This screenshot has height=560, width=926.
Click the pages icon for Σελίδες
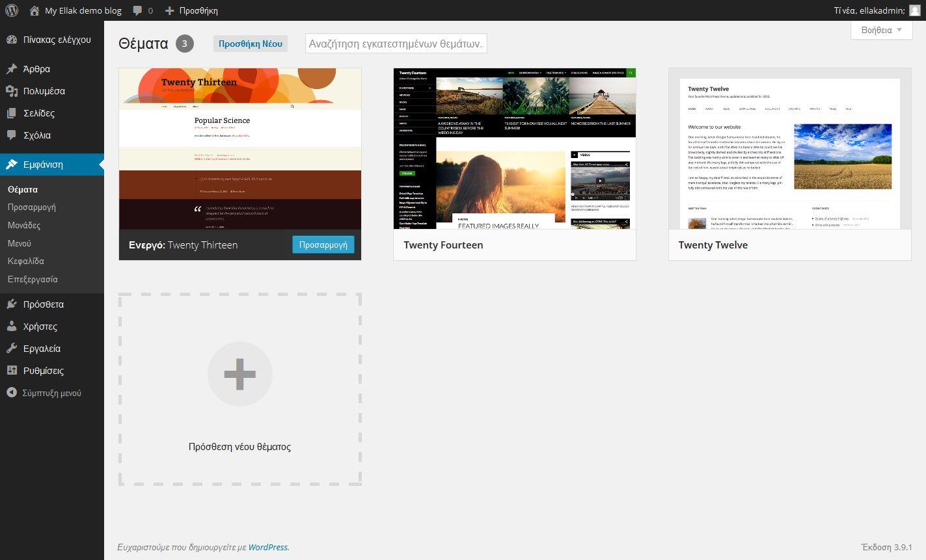click(12, 113)
